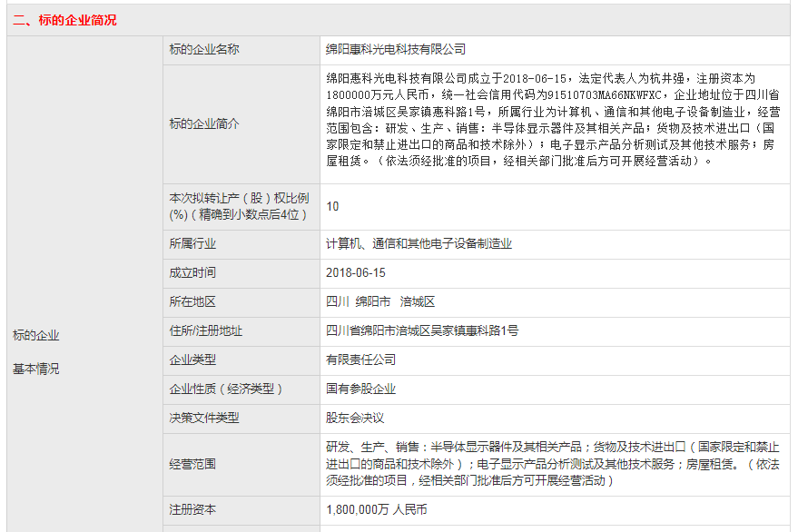Click the left header 标的企业

click(x=35, y=336)
